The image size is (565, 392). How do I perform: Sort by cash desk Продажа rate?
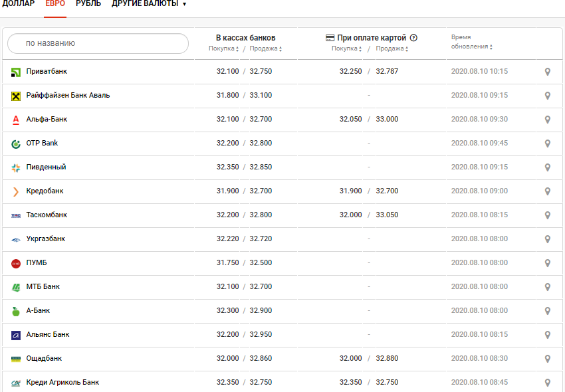click(x=266, y=49)
